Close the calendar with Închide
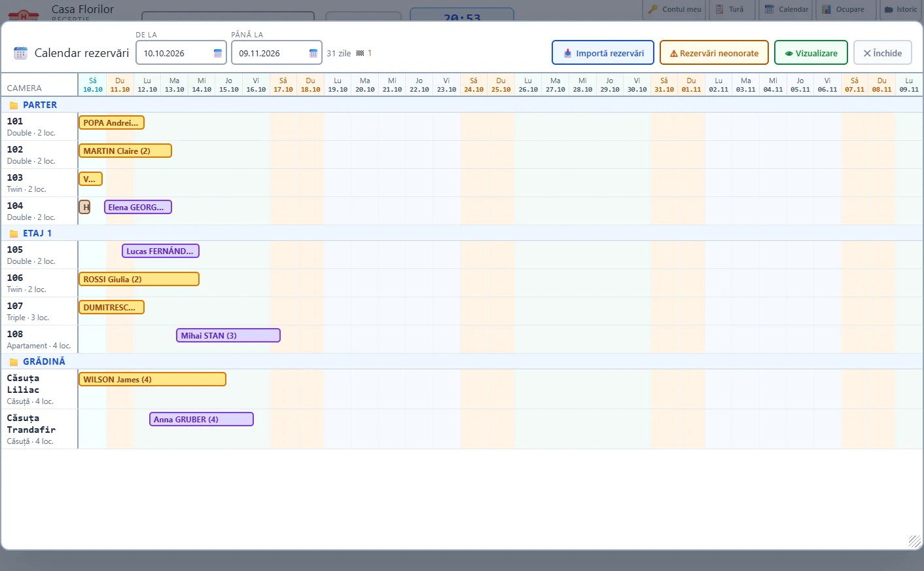Image resolution: width=924 pixels, height=571 pixels. (x=883, y=53)
